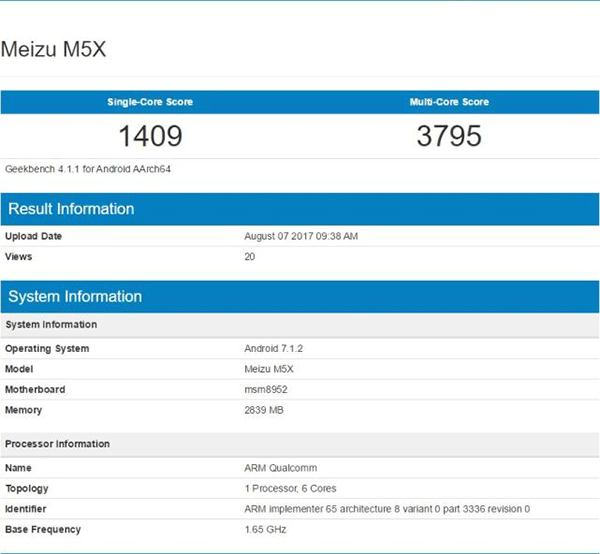The image size is (600, 554).
Task: Click the Motherboard label
Action: click(35, 389)
